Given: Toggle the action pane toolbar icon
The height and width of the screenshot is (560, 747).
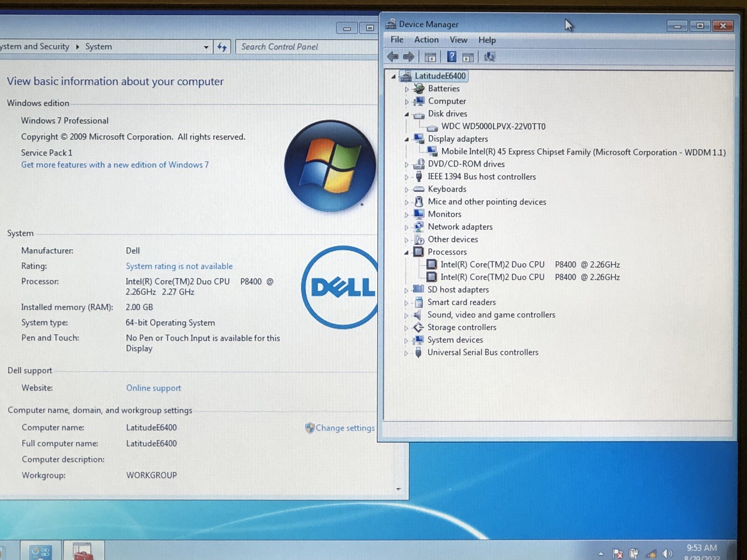Looking at the screenshot, I should (468, 57).
